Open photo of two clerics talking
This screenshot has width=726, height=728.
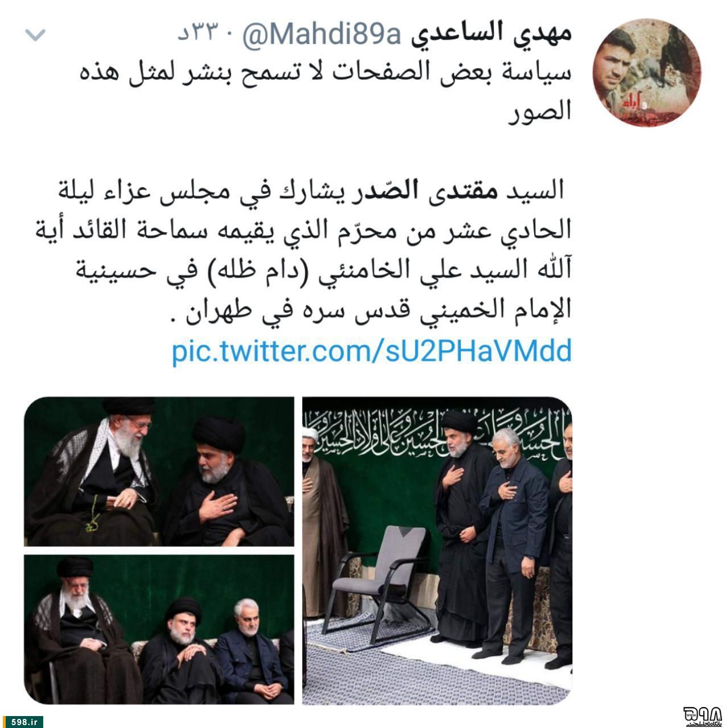(x=159, y=471)
